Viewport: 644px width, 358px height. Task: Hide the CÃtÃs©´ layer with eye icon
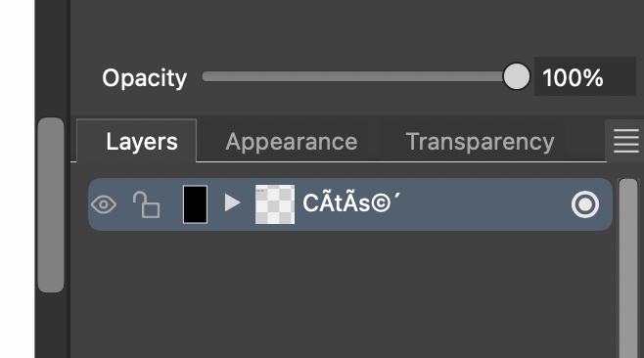click(104, 204)
